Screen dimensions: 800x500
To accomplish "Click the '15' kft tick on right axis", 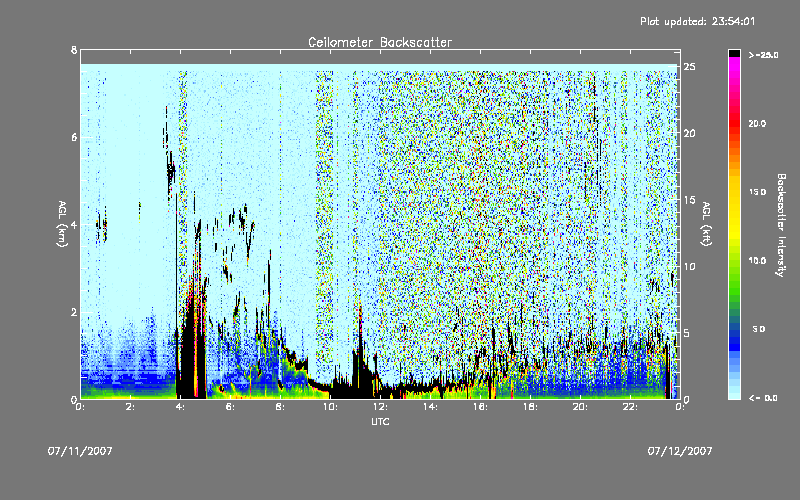I will [x=689, y=200].
